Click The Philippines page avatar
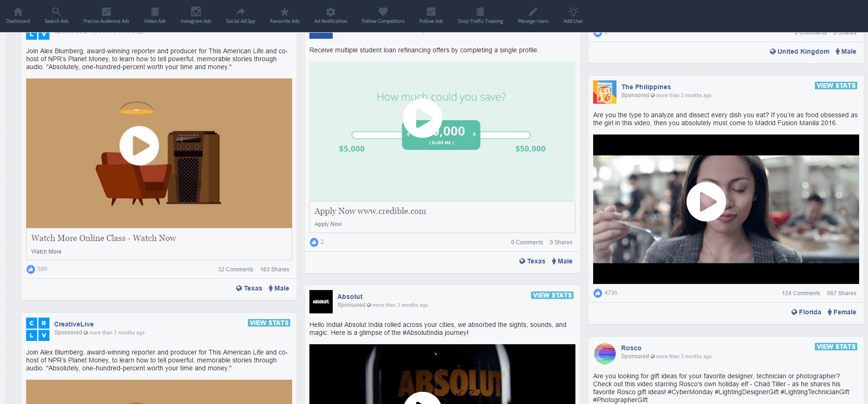The height and width of the screenshot is (404, 868). pyautogui.click(x=605, y=92)
